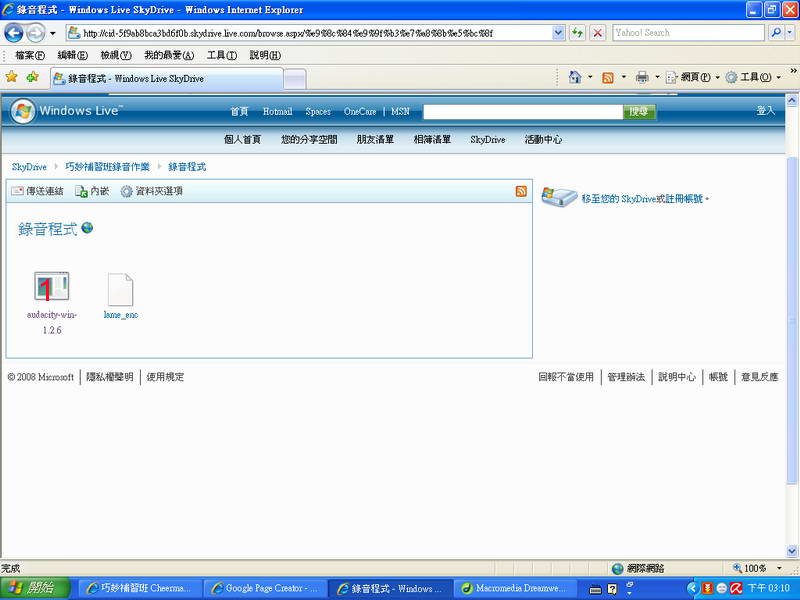Viewport: 800px width, 600px height.
Task: Click the Windows Live logo
Action: pyautogui.click(x=66, y=111)
